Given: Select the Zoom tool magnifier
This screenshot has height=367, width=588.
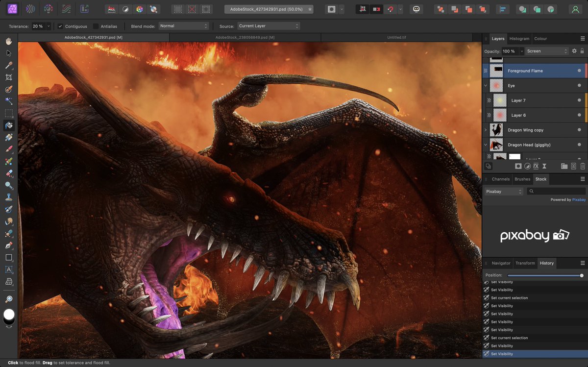Looking at the screenshot, I should (8, 298).
